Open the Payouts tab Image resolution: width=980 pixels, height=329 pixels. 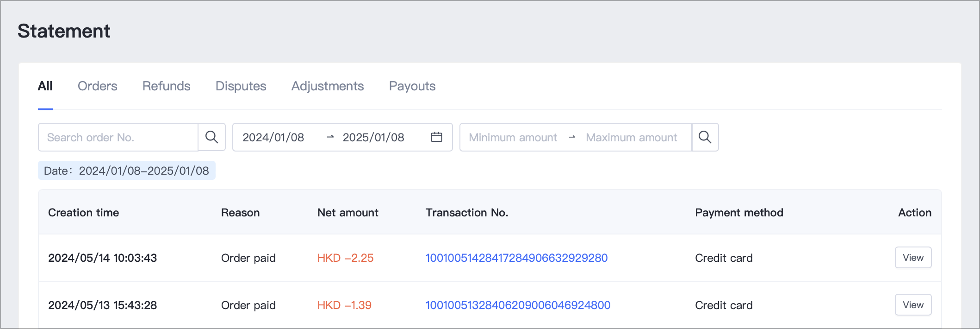pyautogui.click(x=412, y=86)
